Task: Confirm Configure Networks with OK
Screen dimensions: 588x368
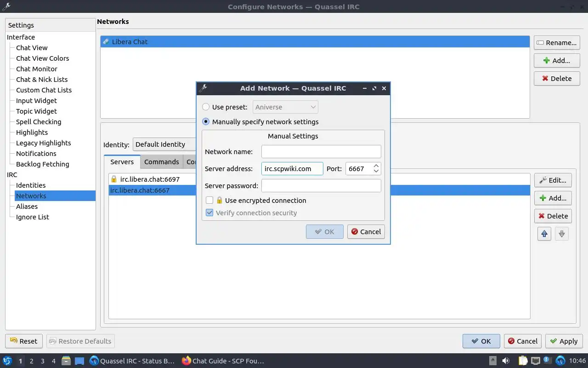Action: (481, 341)
